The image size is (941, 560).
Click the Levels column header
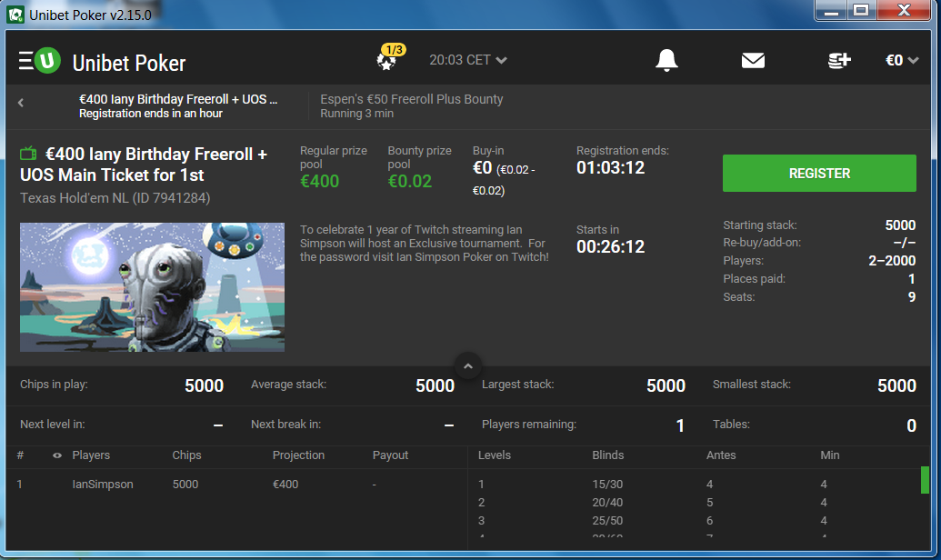pyautogui.click(x=495, y=455)
